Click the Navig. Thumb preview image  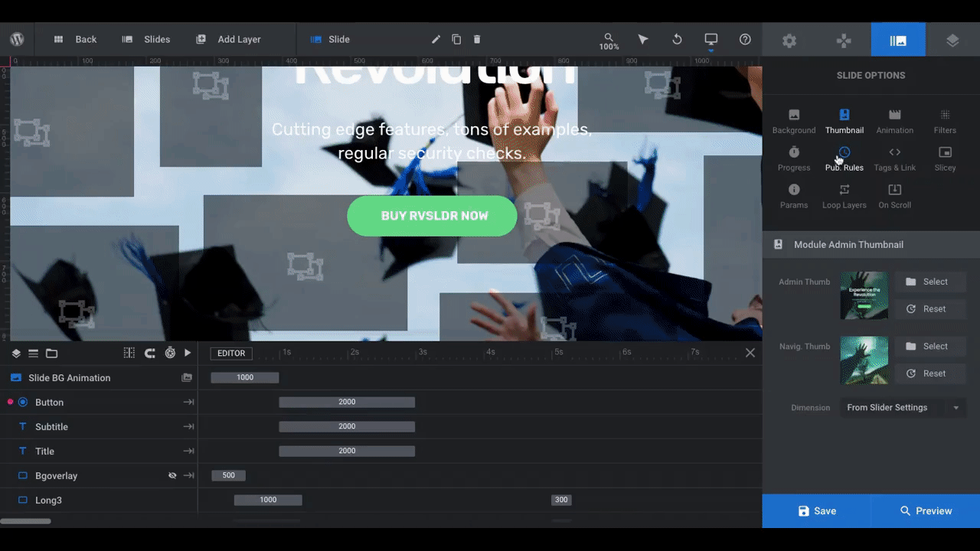[864, 360]
